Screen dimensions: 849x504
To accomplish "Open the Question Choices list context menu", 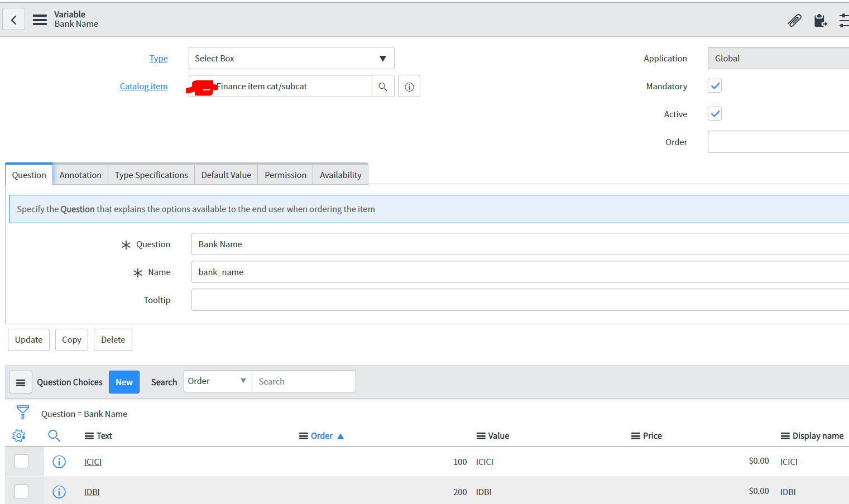I will tap(21, 382).
